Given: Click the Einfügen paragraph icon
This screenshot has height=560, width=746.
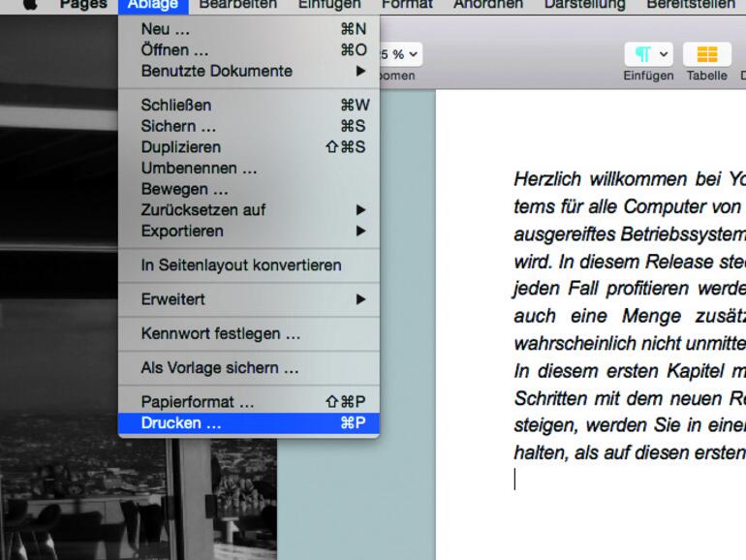Looking at the screenshot, I should coord(642,54).
